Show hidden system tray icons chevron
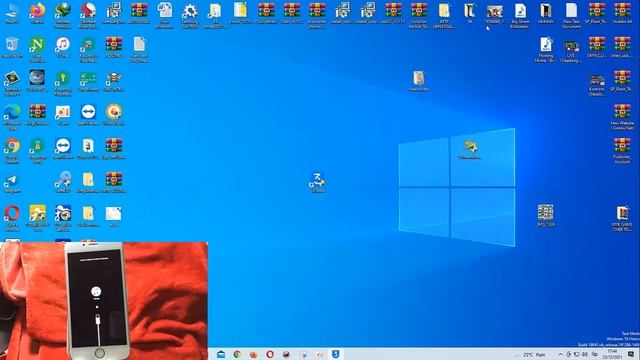Image resolution: width=640 pixels, height=360 pixels. [560, 354]
